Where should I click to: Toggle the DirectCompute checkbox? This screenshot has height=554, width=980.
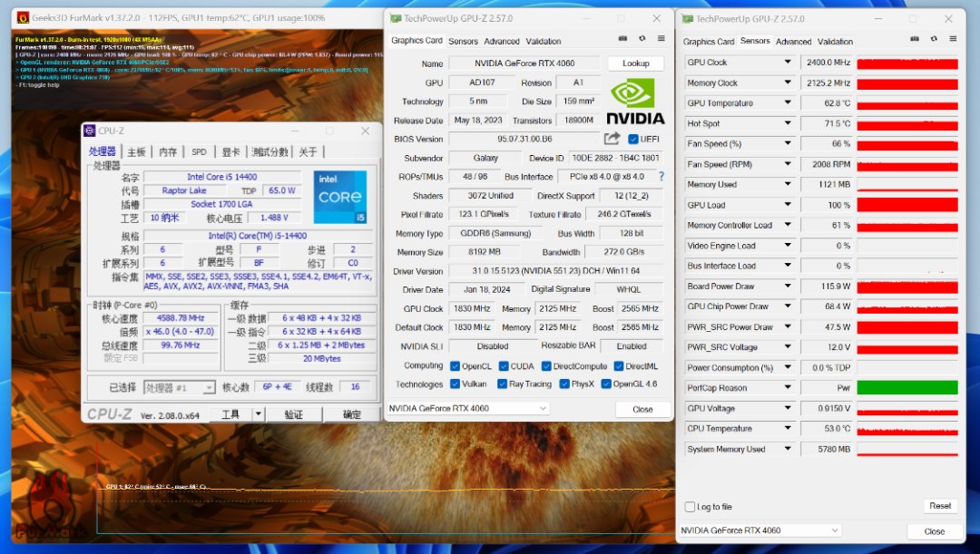(x=546, y=366)
